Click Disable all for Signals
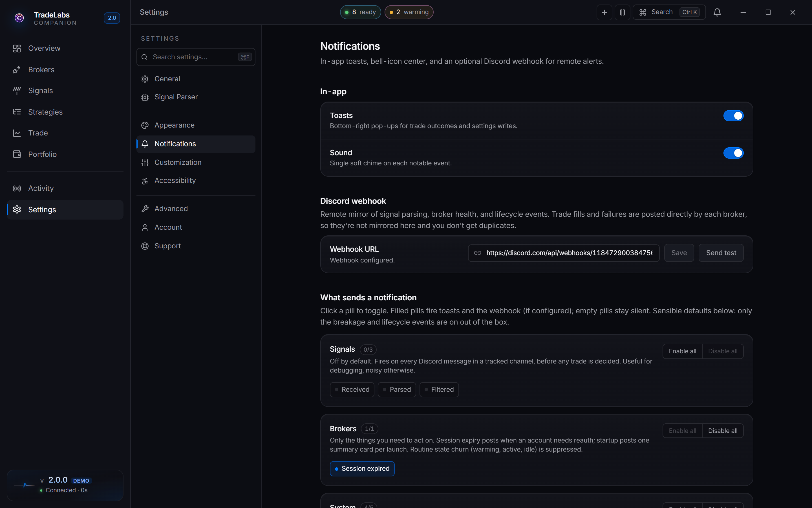 tap(723, 351)
